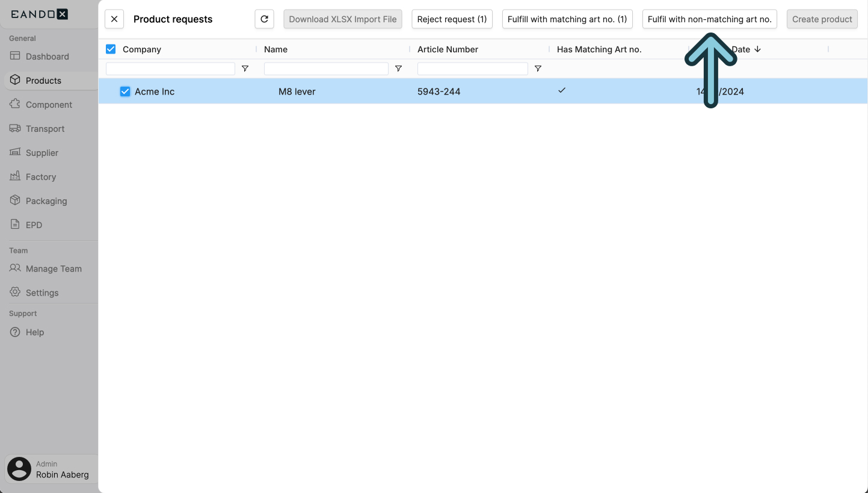Reject the selected request

coord(452,19)
